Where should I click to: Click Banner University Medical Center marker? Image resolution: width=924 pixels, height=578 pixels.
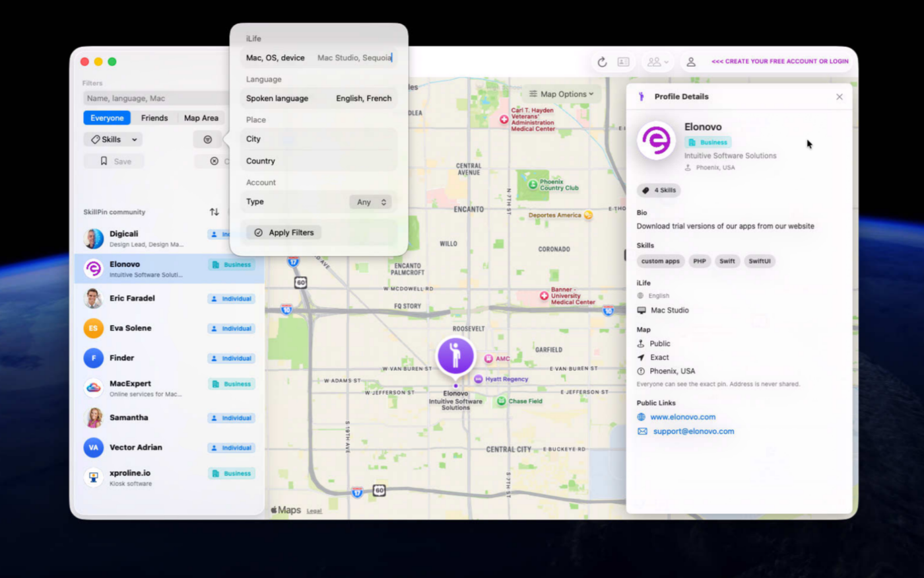pos(544,296)
